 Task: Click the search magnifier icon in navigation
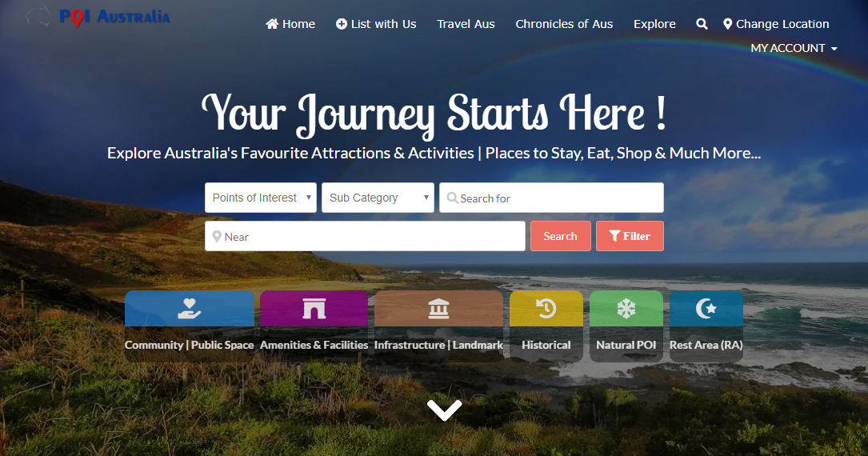pos(702,24)
